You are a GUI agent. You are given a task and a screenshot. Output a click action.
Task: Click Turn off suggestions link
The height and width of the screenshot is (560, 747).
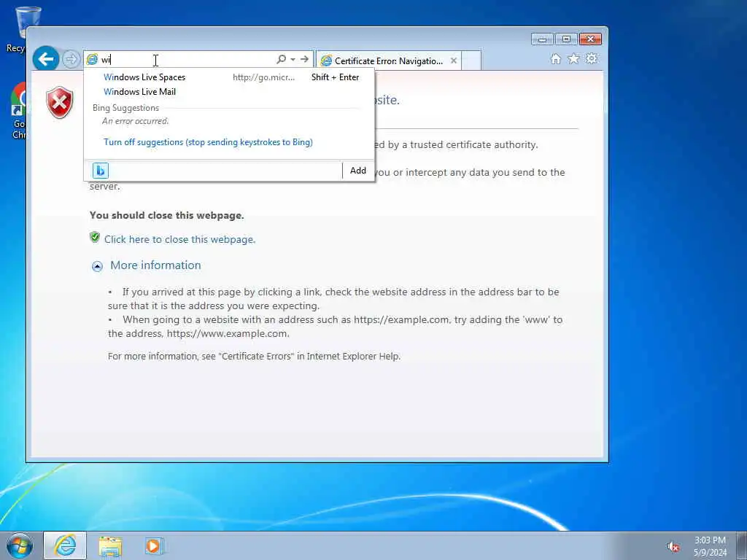(x=208, y=142)
